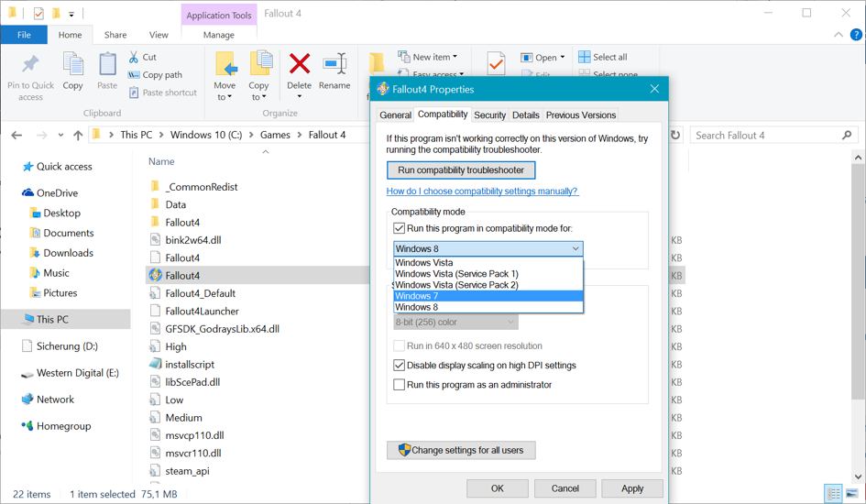Viewport: 866px width, 504px height.
Task: Click OK in Fallout4 Properties
Action: pyautogui.click(x=497, y=488)
